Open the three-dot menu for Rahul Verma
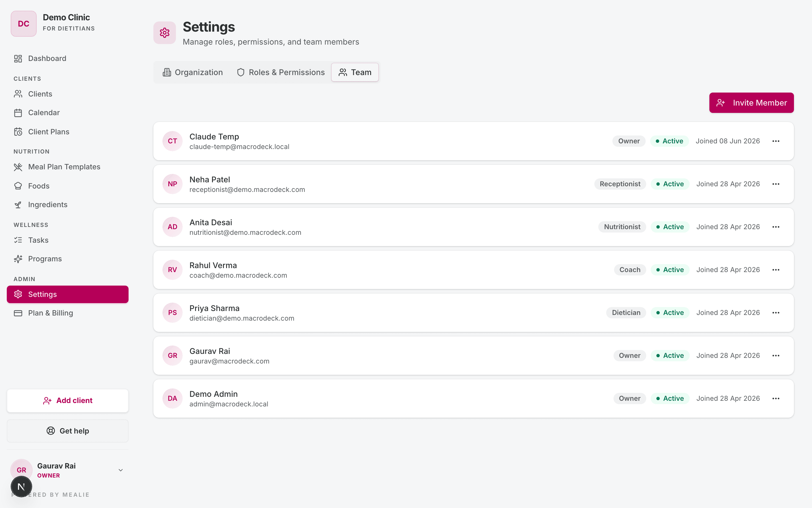This screenshot has height=508, width=812. (776, 270)
